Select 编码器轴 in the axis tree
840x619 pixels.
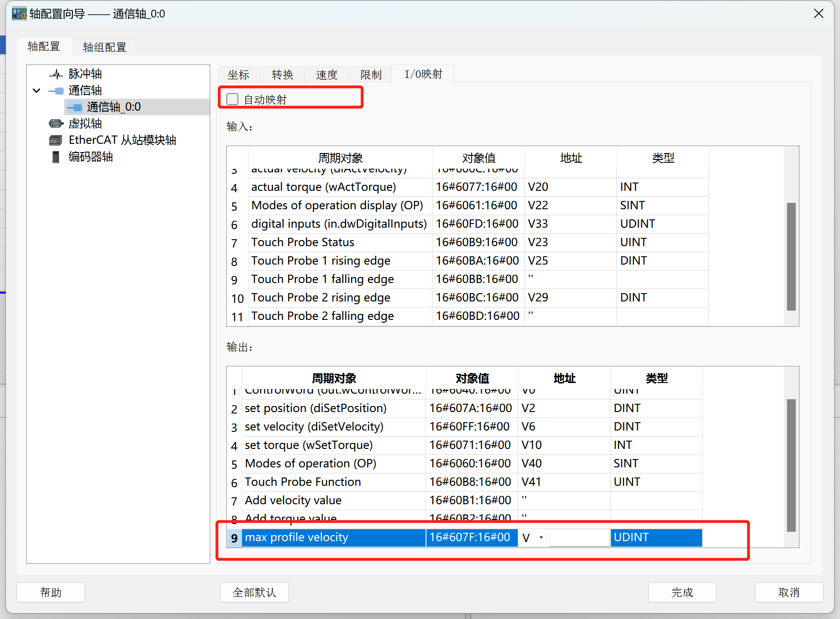91,157
